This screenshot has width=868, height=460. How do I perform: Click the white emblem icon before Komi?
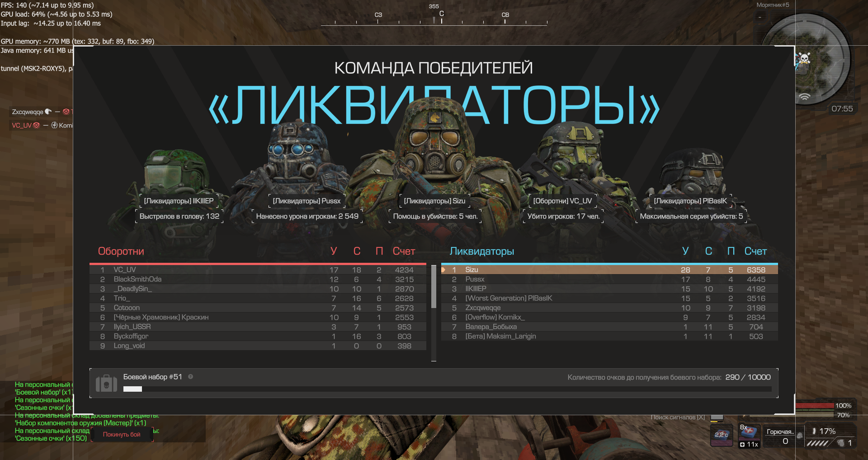click(54, 125)
